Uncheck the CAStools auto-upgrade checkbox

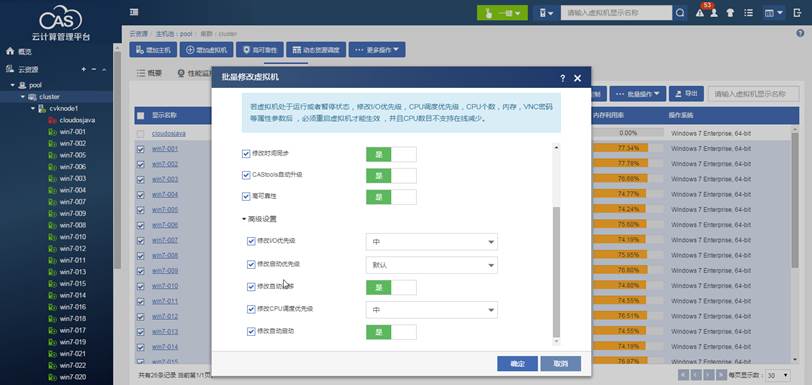246,175
